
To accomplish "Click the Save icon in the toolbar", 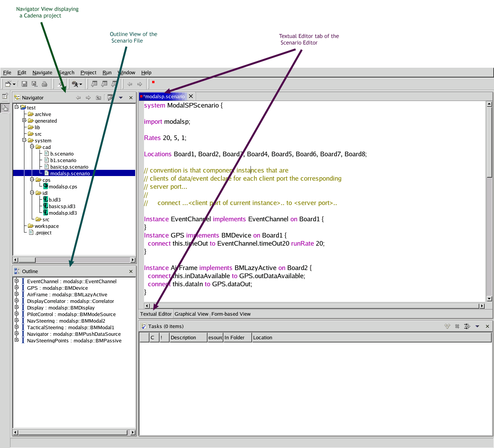I will click(x=24, y=84).
